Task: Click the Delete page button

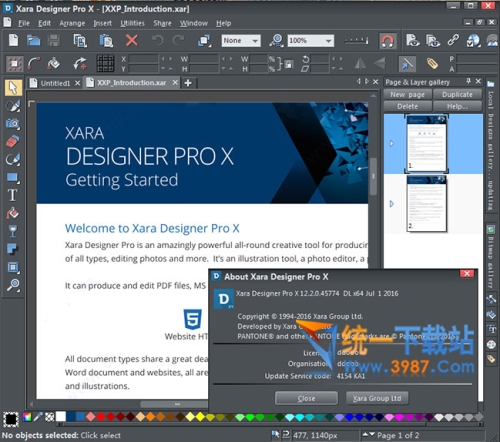Action: (408, 106)
